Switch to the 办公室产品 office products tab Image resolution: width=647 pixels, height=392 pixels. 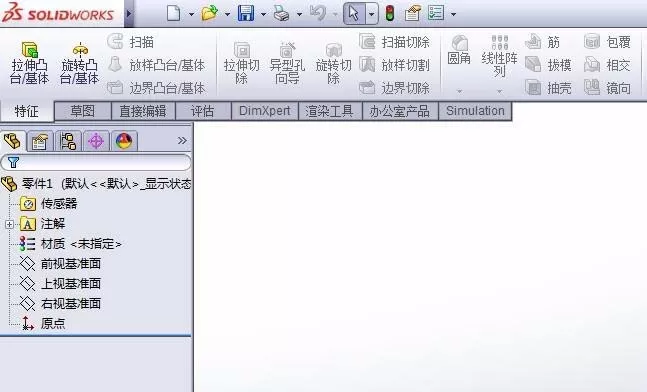coord(399,111)
